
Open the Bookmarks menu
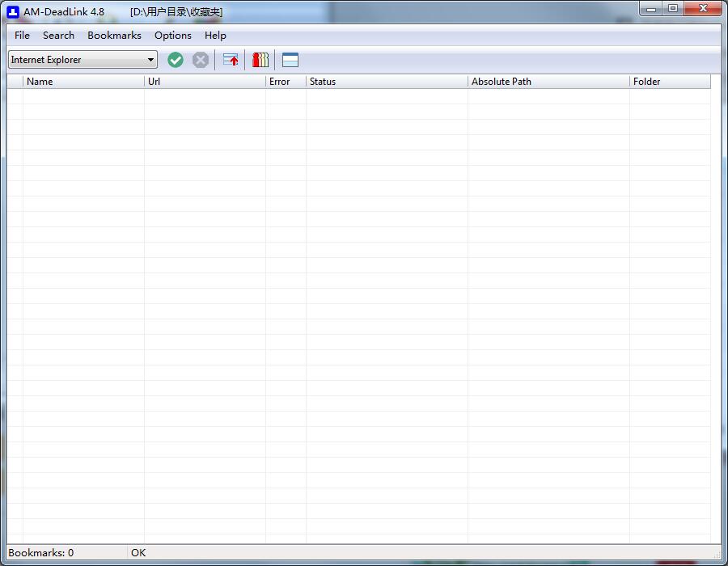[114, 36]
